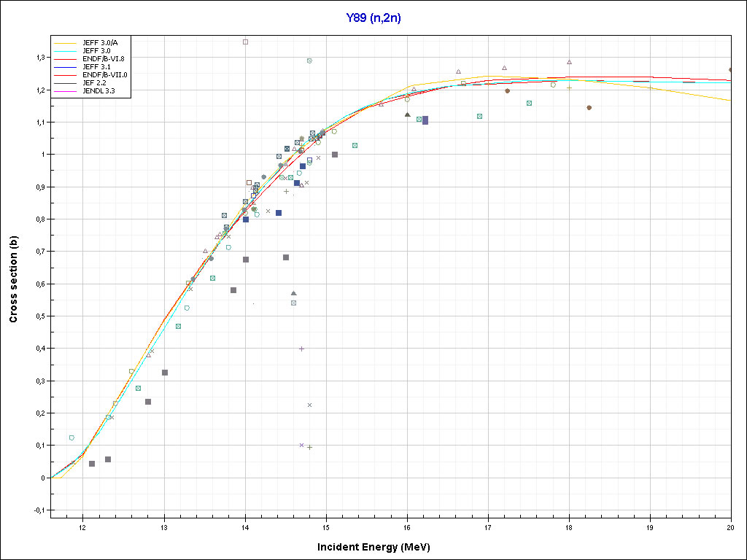Click the ENDF/B-VII.0 legend entry text
The height and width of the screenshot is (560, 747).
click(x=105, y=74)
